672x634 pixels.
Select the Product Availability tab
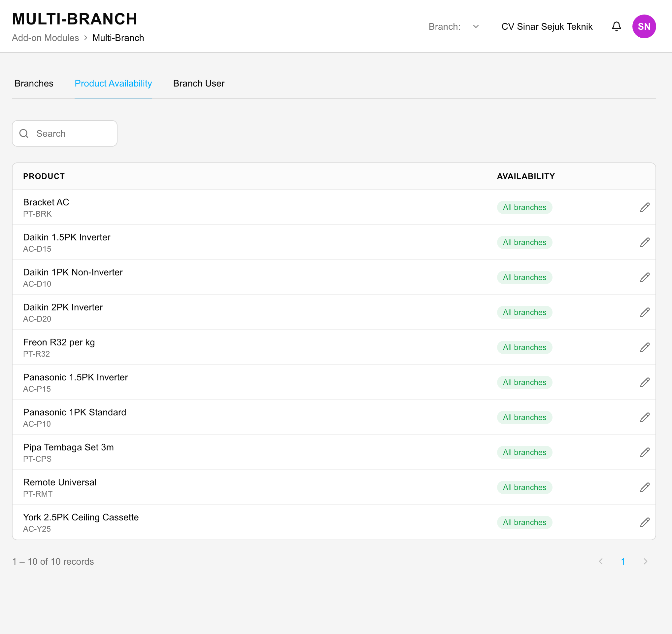tap(113, 84)
